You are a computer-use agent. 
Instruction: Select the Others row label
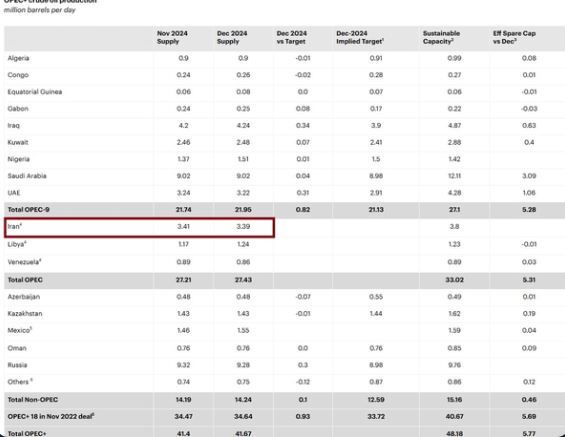point(20,382)
